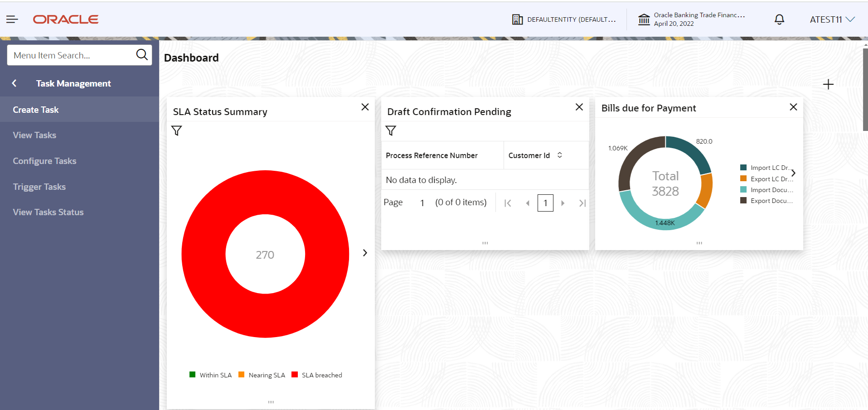Open Trigger Tasks menu item
This screenshot has height=410, width=868.
[x=79, y=187]
